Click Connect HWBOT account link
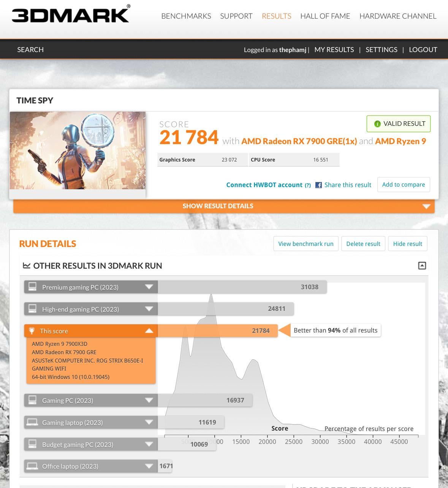Image resolution: width=448 pixels, height=488 pixels. pyautogui.click(x=264, y=185)
